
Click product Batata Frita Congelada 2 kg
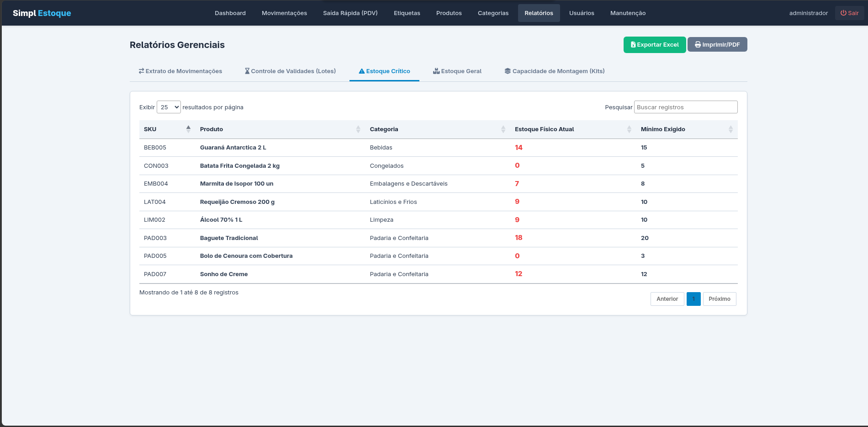click(x=240, y=166)
